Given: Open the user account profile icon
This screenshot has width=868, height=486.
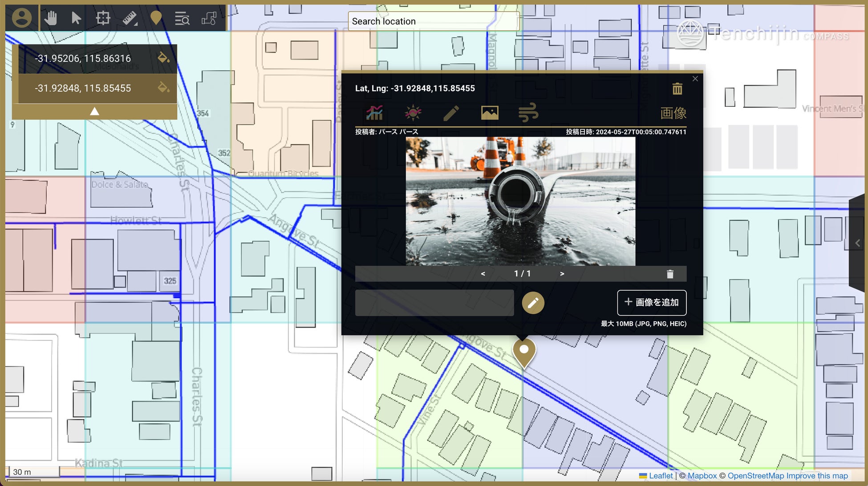Looking at the screenshot, I should [x=21, y=18].
